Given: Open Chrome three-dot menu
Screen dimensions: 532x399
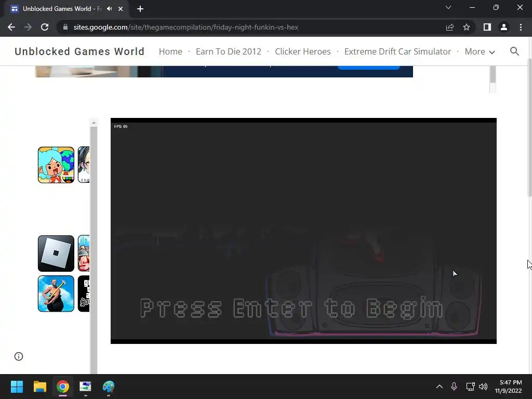Looking at the screenshot, I should tap(521, 27).
